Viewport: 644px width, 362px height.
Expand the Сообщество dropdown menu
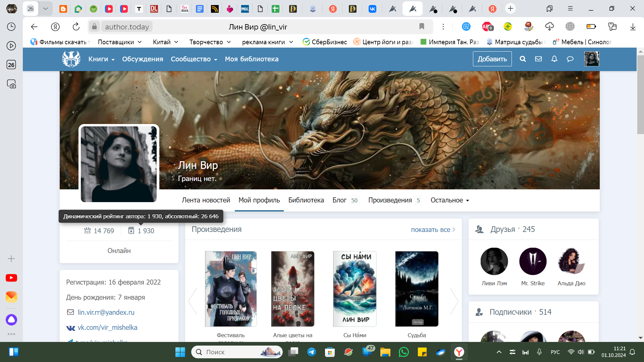click(x=194, y=59)
